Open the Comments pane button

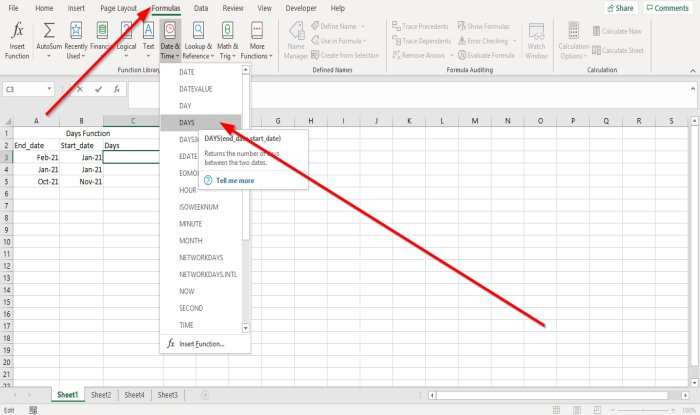[x=666, y=8]
